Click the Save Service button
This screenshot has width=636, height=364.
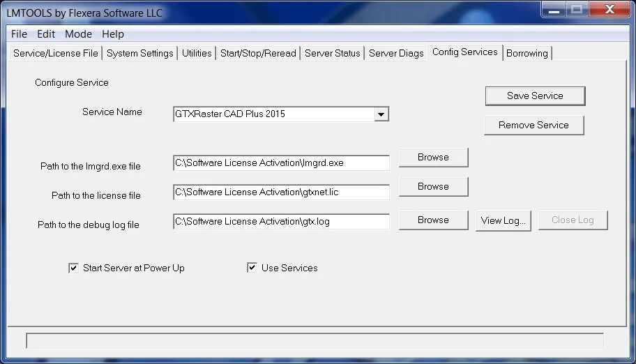point(535,96)
